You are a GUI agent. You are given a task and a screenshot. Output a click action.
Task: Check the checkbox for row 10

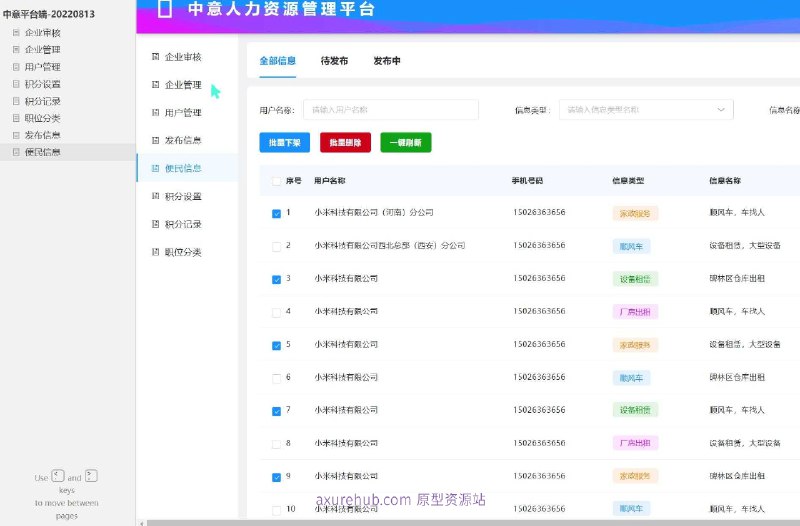pyautogui.click(x=277, y=510)
